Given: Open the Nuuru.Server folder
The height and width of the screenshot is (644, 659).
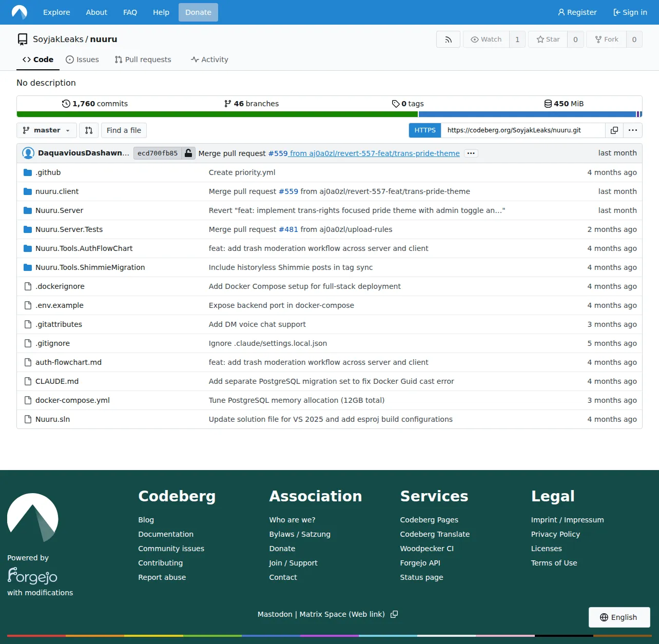Looking at the screenshot, I should [59, 210].
